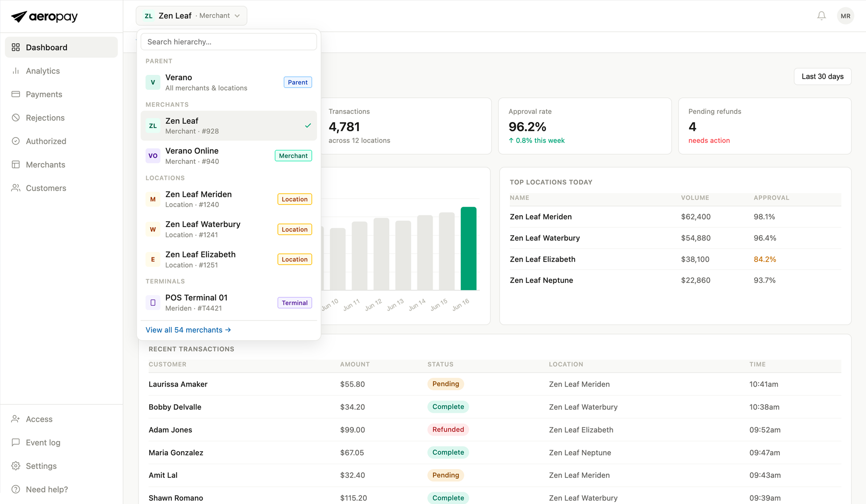Click the Payments card icon
Viewport: 866px width, 504px height.
[x=16, y=94]
